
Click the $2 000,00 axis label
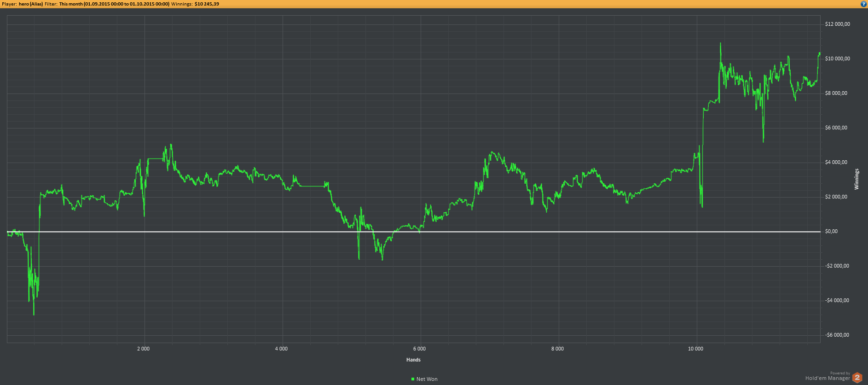click(836, 197)
